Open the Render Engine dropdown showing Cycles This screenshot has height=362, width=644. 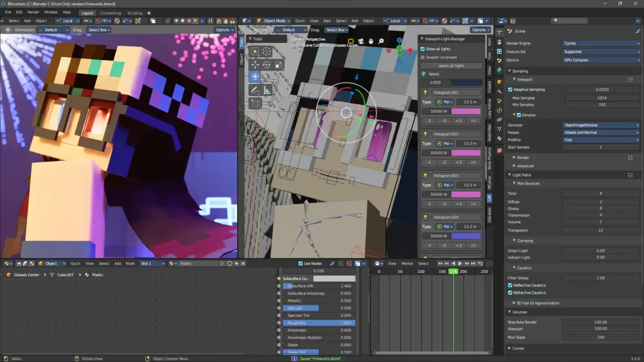tap(600, 43)
